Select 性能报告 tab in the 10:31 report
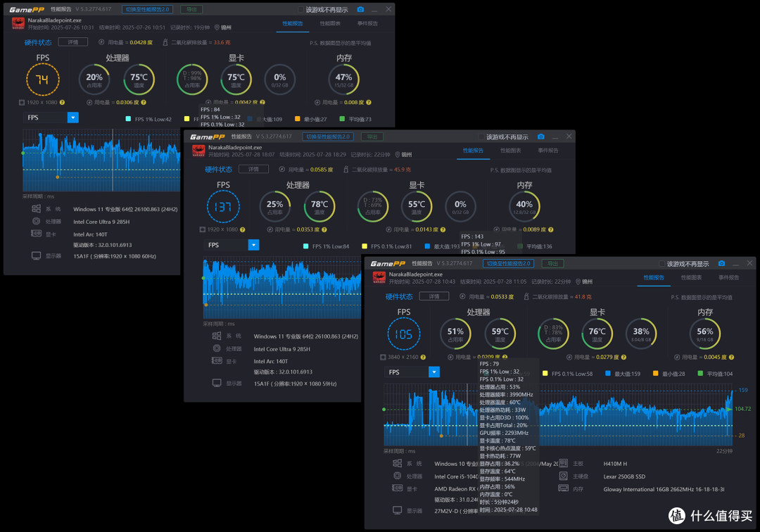The width and height of the screenshot is (760, 532). (x=293, y=23)
